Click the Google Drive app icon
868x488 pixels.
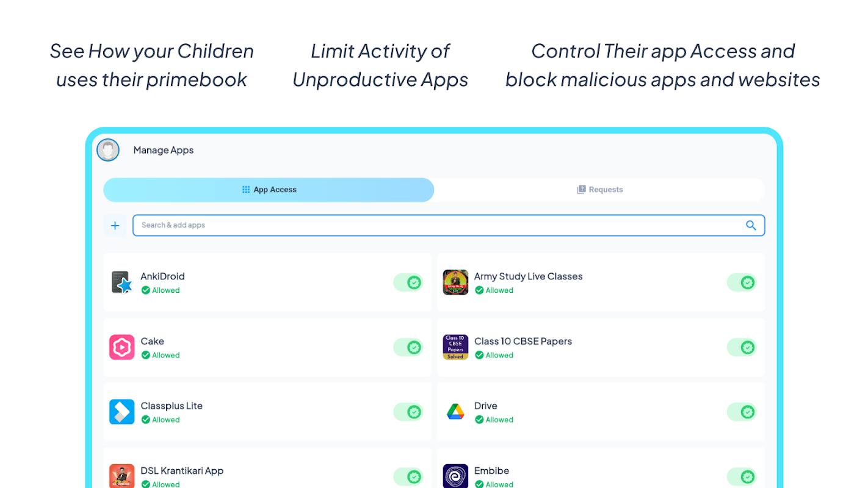tap(455, 412)
